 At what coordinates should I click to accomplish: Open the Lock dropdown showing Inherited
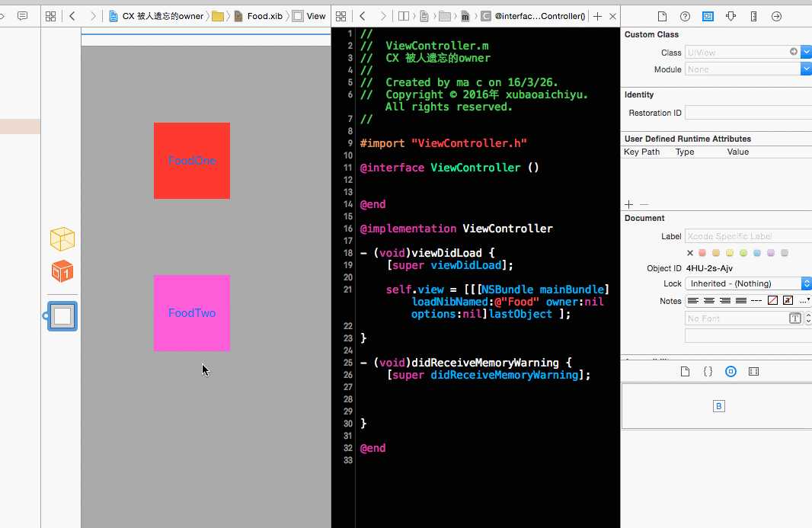[748, 283]
